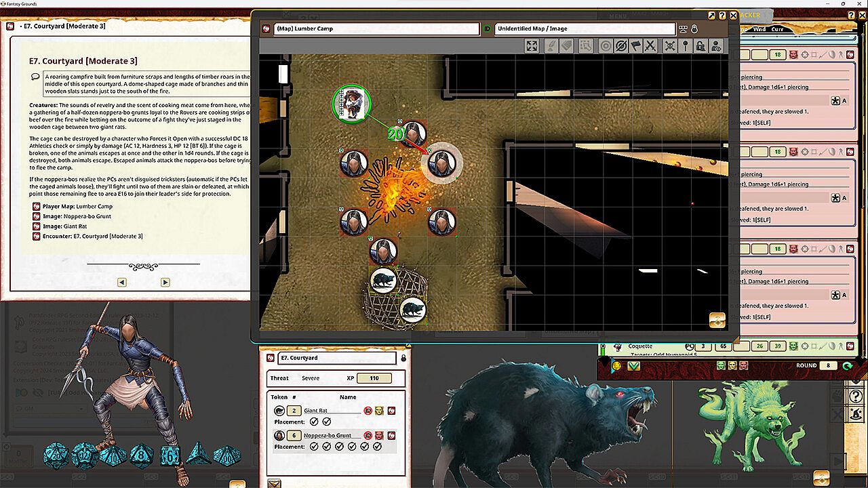Select the map pin tool

[686, 45]
